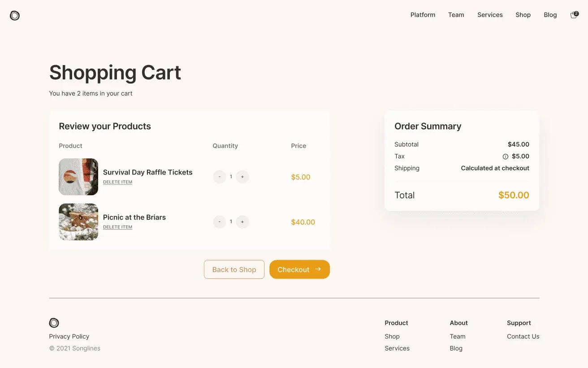Open Services in the top navigation
The image size is (588, 368).
coord(490,15)
